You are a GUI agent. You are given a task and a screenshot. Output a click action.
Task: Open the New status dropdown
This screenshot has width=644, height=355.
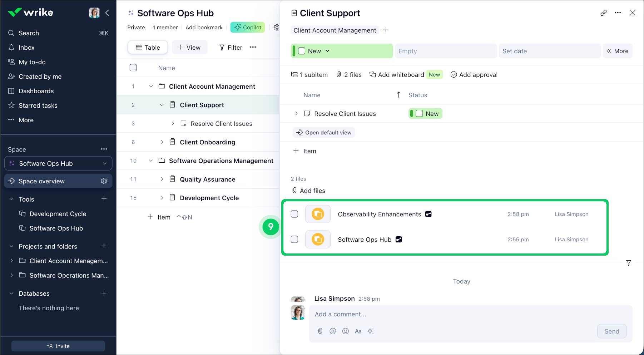click(327, 51)
